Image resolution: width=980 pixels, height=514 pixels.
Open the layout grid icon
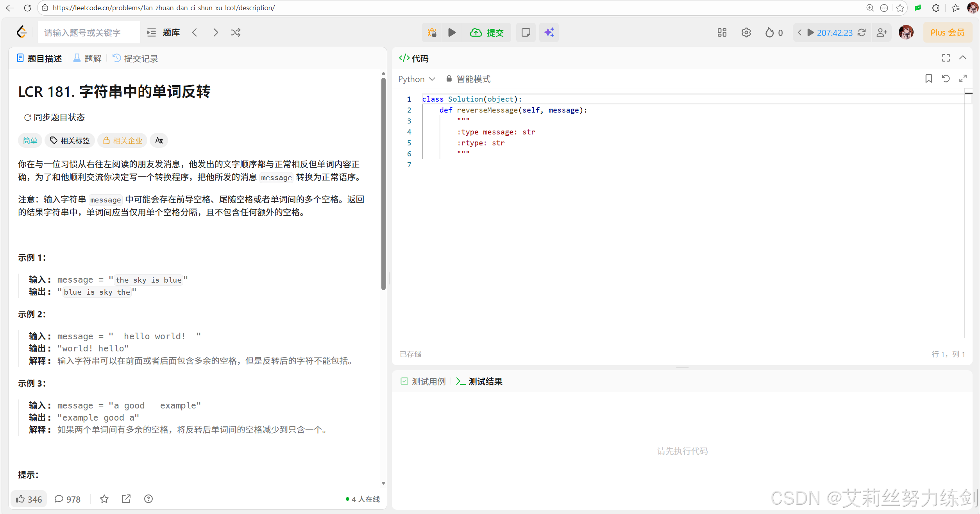pyautogui.click(x=722, y=32)
